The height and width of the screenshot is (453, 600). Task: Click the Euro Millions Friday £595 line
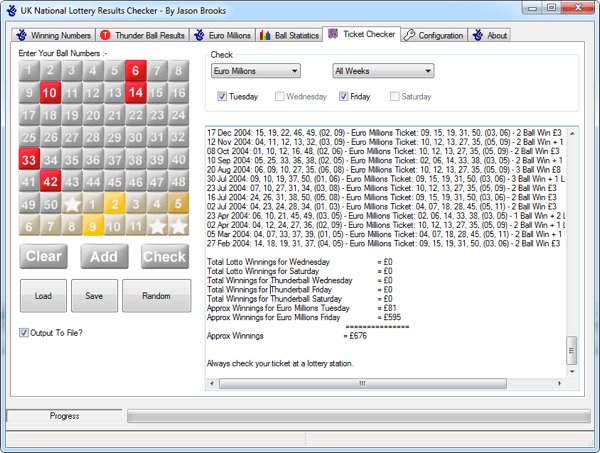pos(304,317)
